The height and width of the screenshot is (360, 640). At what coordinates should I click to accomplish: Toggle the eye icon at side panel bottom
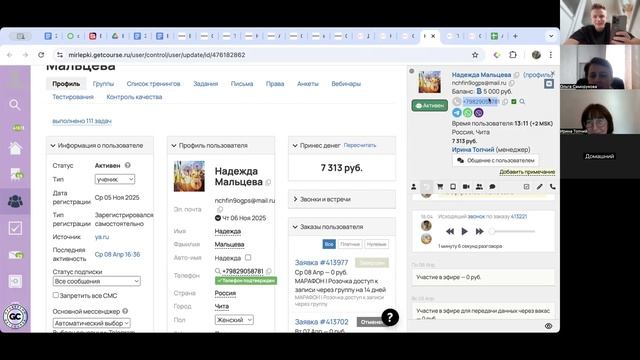[549, 326]
